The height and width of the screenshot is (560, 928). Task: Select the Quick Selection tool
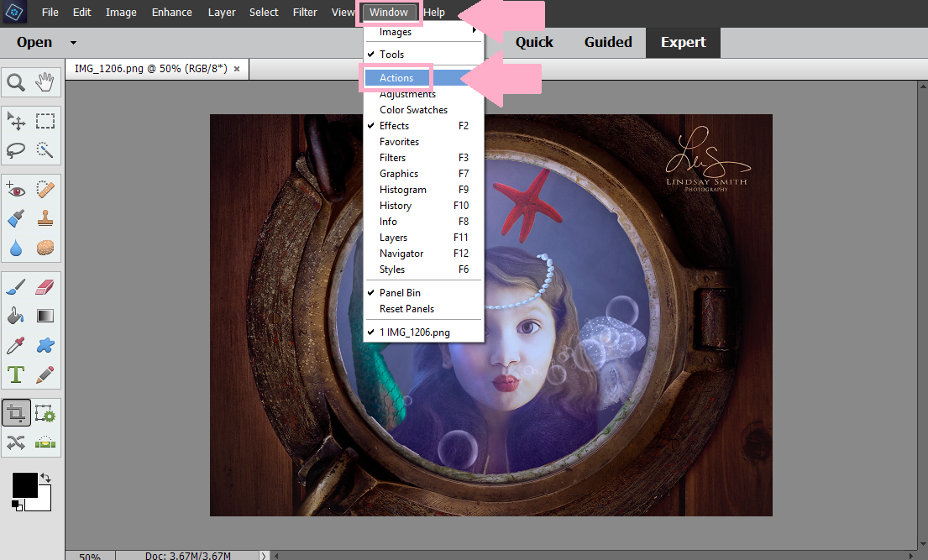(x=45, y=149)
